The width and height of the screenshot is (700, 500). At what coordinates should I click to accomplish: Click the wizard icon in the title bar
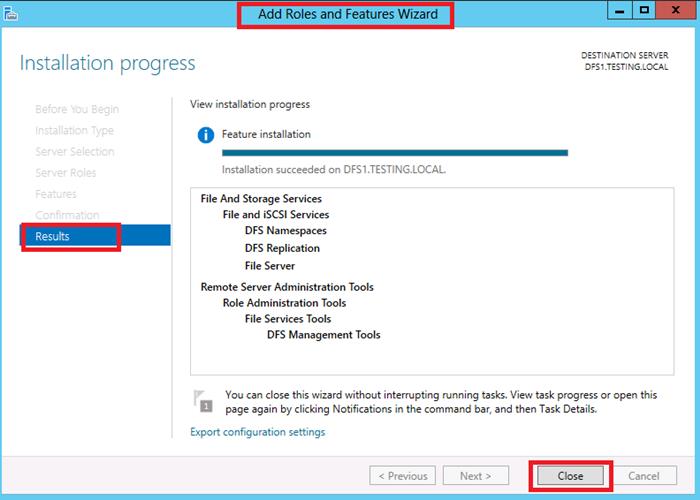(10, 13)
